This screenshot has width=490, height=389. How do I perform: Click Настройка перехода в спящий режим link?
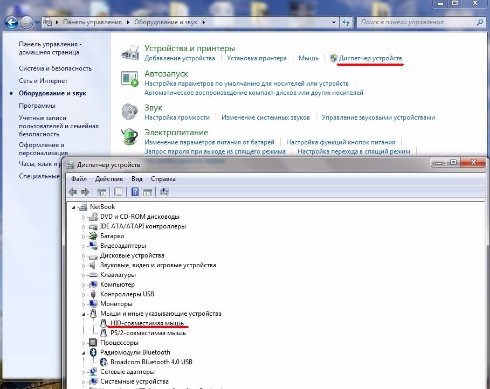(x=354, y=151)
